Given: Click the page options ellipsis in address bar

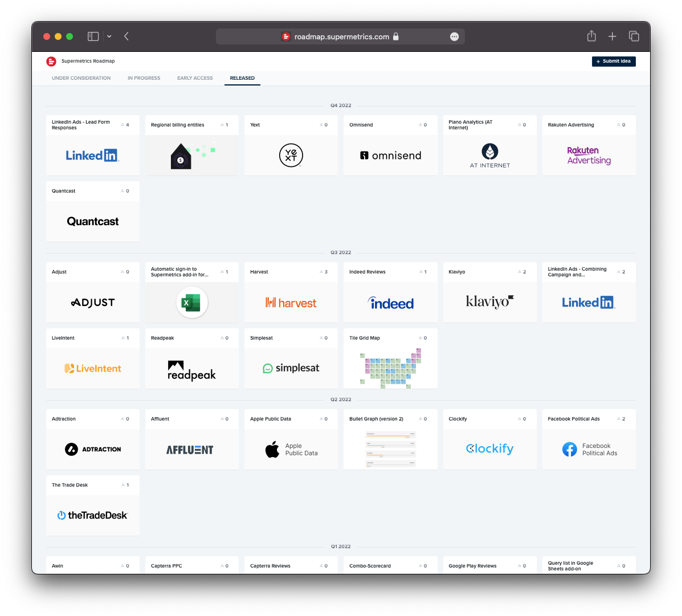Looking at the screenshot, I should coord(454,36).
